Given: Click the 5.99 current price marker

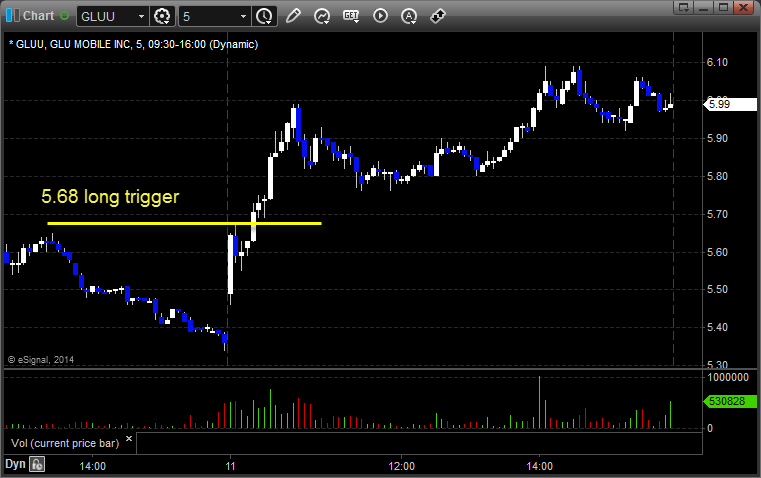Looking at the screenshot, I should click(x=729, y=104).
